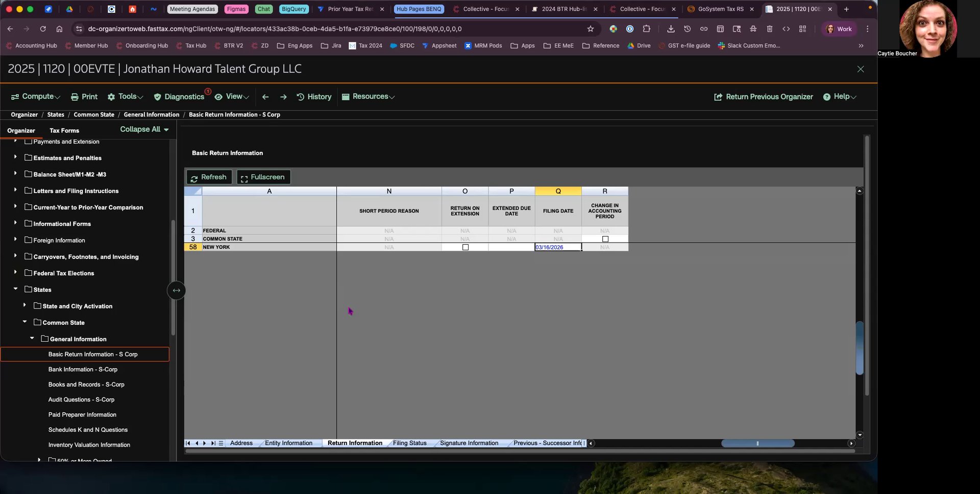Click the forward arrow in organizer toolbar
Viewport: 980px width, 494px height.
pos(283,97)
